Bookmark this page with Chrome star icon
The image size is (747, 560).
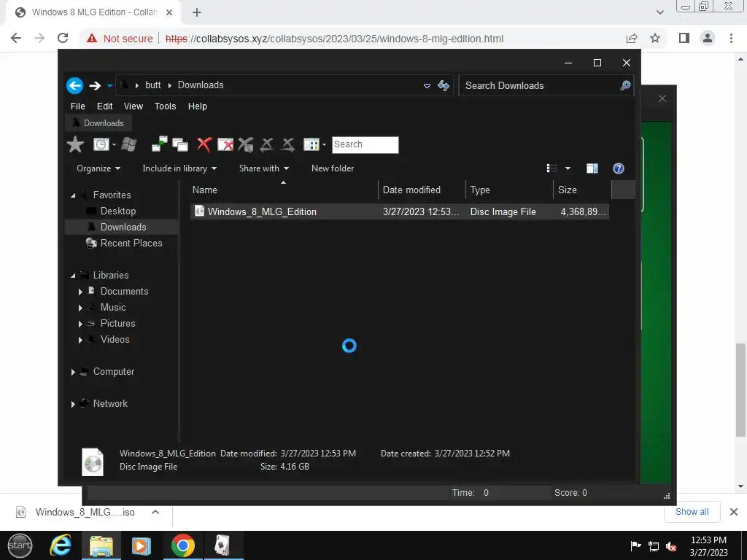[x=655, y=38]
